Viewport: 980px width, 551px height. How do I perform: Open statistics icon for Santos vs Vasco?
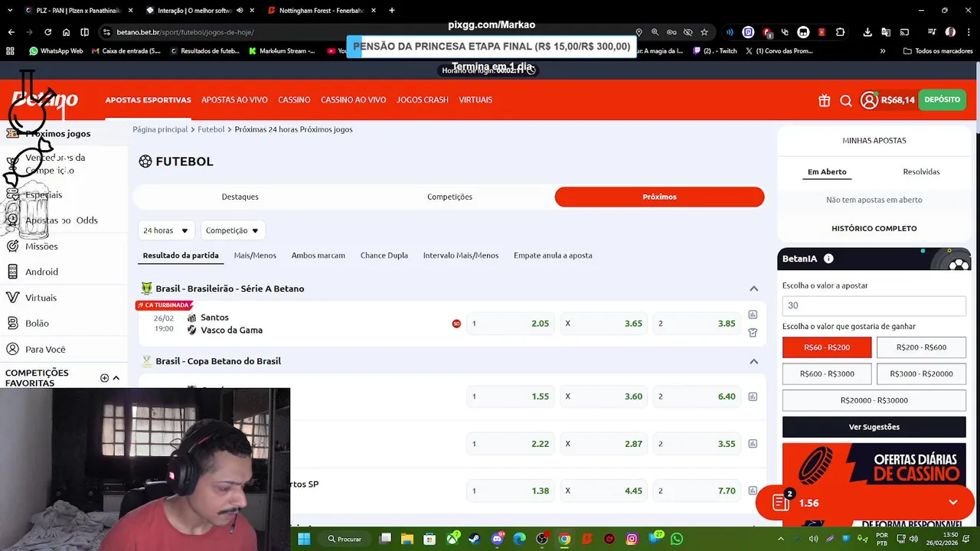[753, 315]
